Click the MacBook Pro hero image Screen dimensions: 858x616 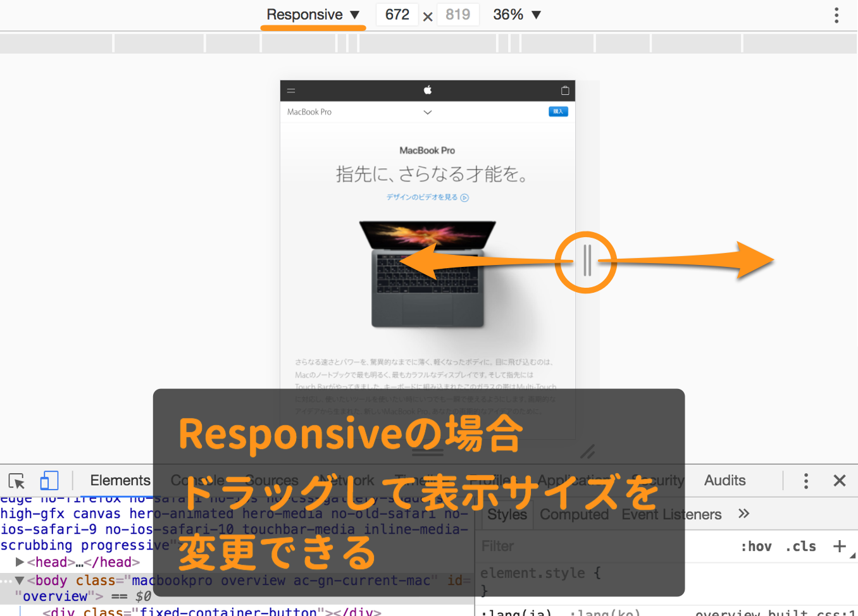click(428, 274)
